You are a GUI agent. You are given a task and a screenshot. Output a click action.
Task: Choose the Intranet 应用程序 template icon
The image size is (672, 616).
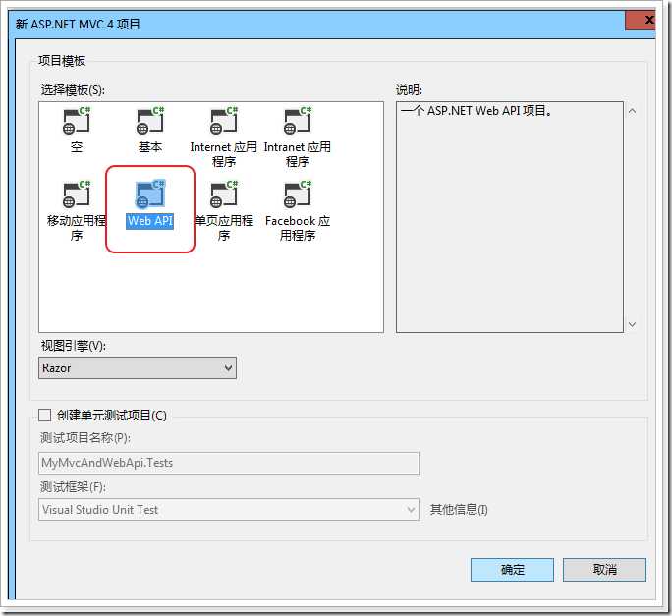(x=298, y=121)
